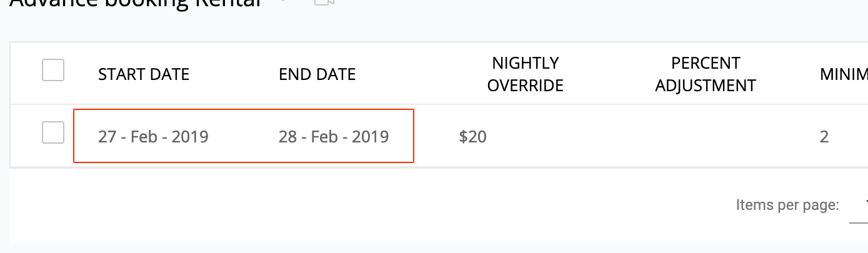Select the 28 - Feb - 2019 end date cell
Image resolution: width=868 pixels, height=253 pixels.
[x=334, y=136]
